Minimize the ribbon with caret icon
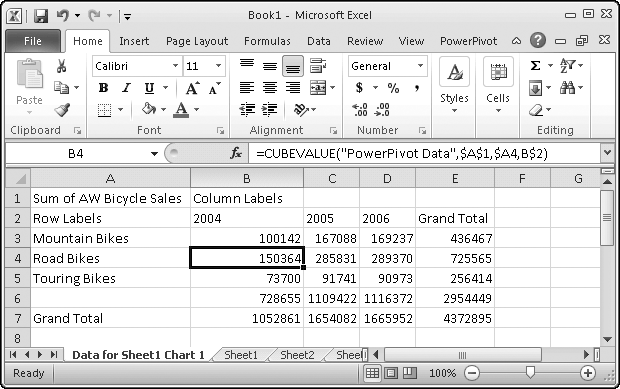Screen dimensions: 620x389 pos(516,41)
